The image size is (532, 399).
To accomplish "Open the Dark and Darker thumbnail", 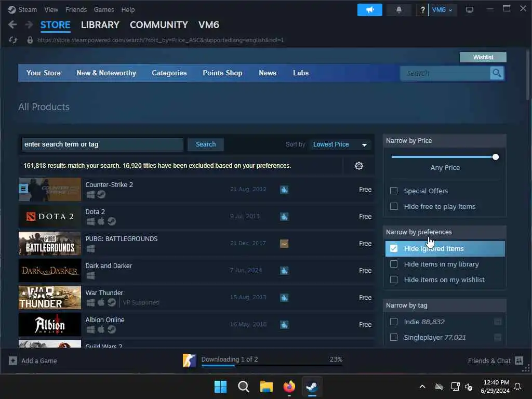I will coord(50,270).
